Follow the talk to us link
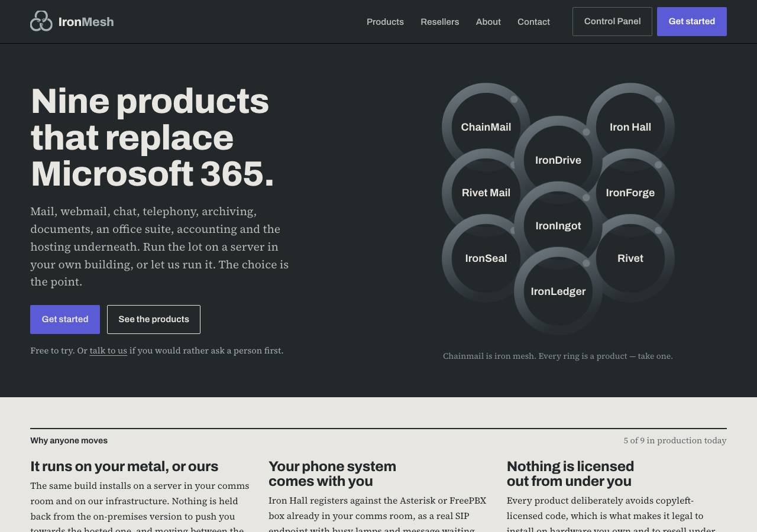This screenshot has height=532, width=757. tap(108, 351)
